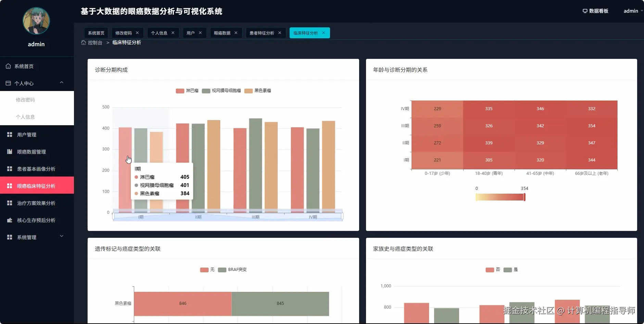This screenshot has width=644, height=324.
Task: Click the 354 end handle of heatmap color scale
Action: (525, 197)
